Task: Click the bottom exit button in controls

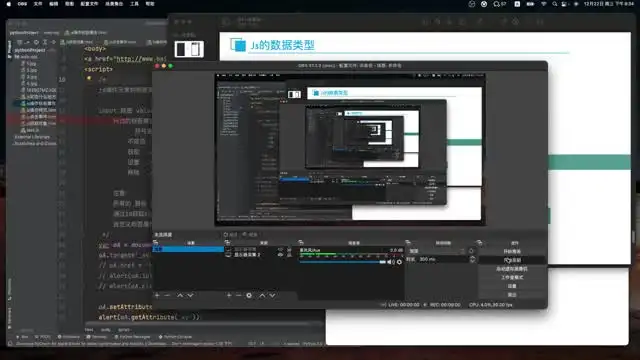Action: click(512, 294)
